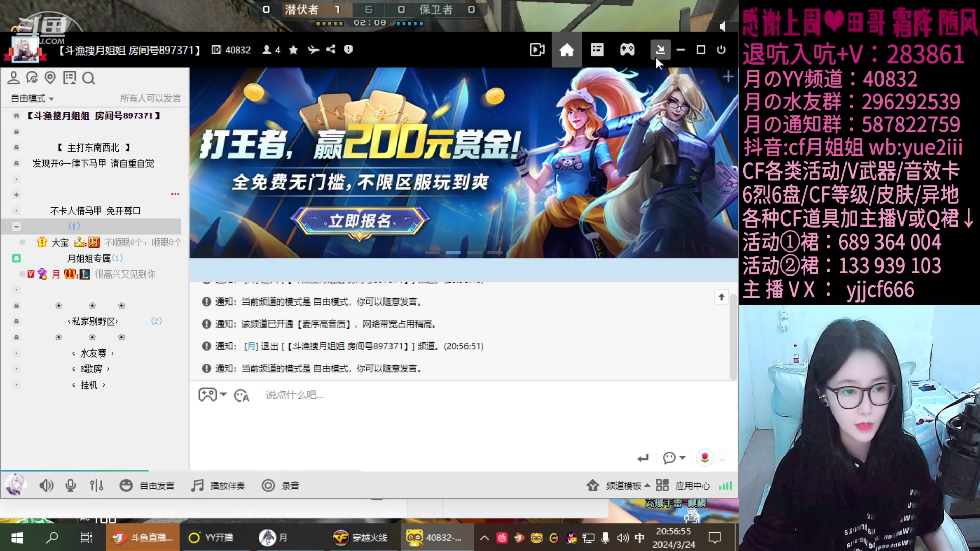Click the red more dots in channel tree
This screenshot has width=980, height=551.
(x=175, y=194)
